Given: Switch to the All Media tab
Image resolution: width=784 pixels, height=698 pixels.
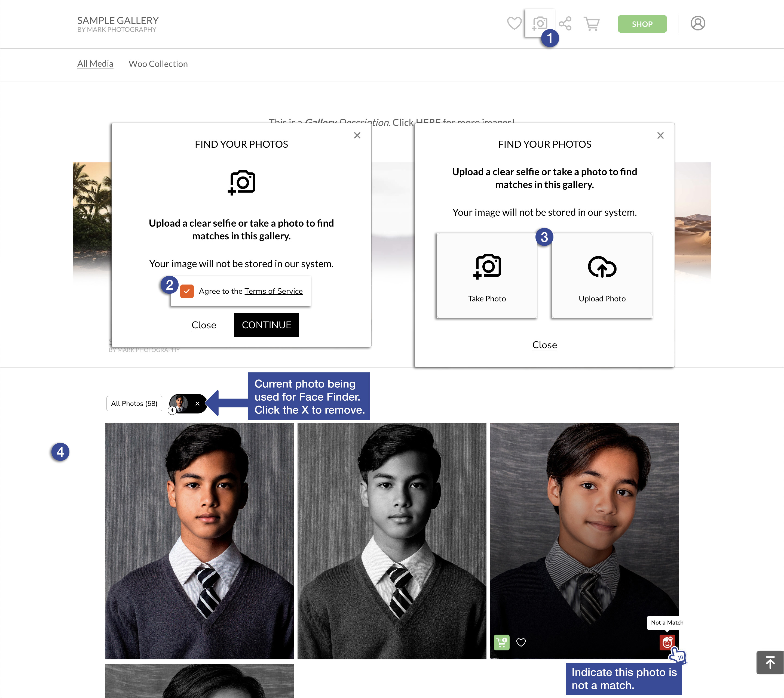Looking at the screenshot, I should pos(95,63).
